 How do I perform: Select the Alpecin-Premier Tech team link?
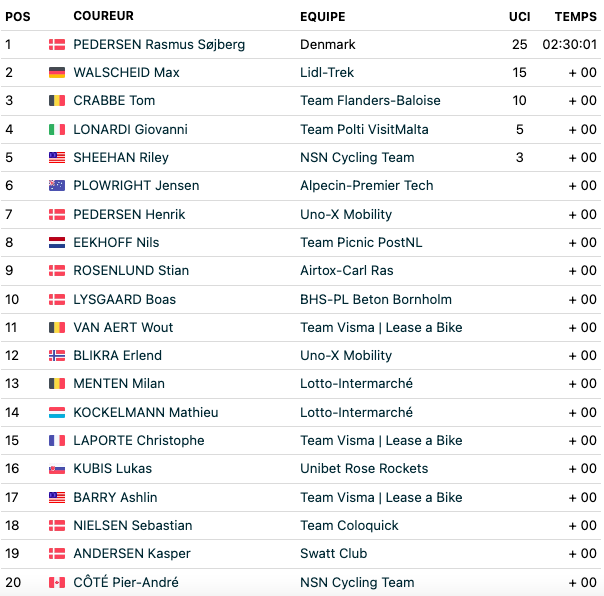click(x=367, y=186)
